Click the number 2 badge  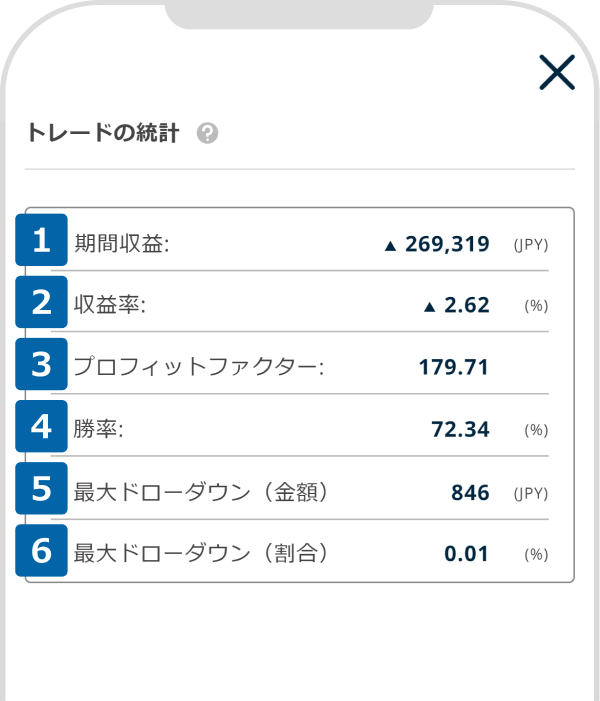42,302
